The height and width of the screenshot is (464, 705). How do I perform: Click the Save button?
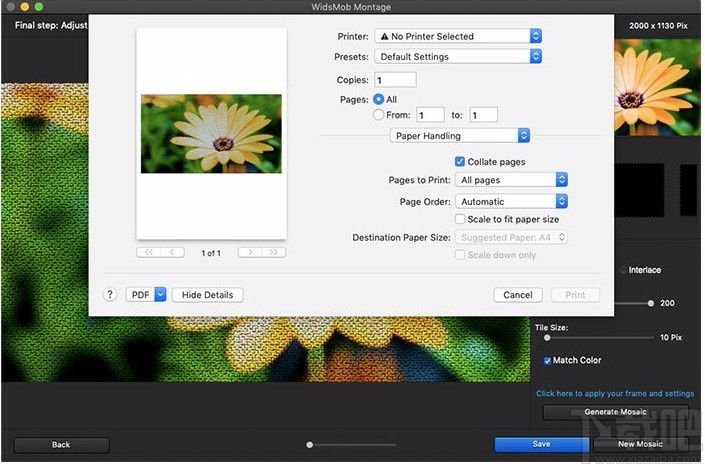(x=541, y=444)
